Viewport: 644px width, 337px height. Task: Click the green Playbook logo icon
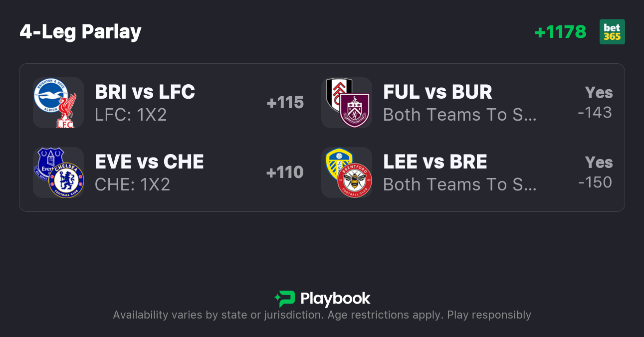coord(285,299)
